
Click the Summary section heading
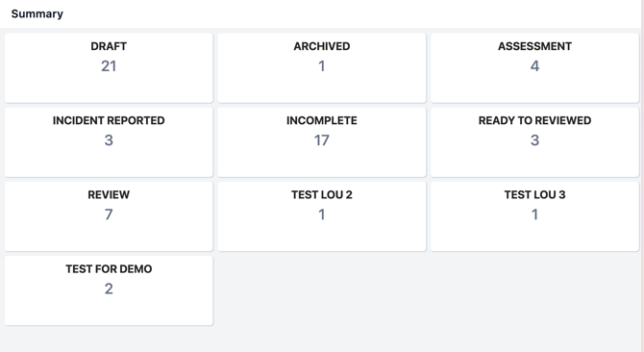coord(37,14)
